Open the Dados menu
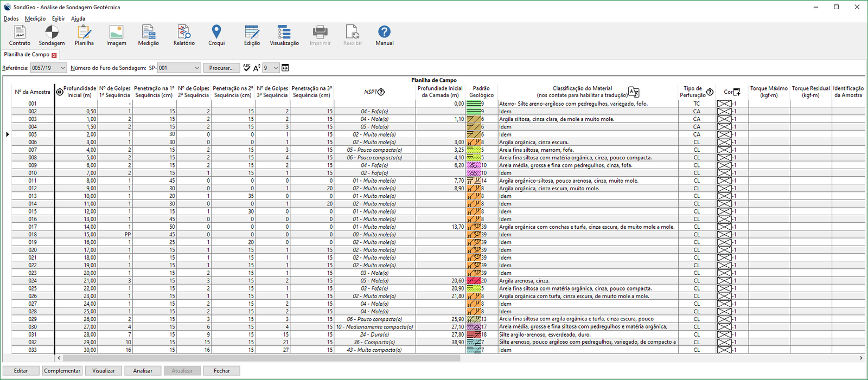The image size is (868, 380). 11,18
